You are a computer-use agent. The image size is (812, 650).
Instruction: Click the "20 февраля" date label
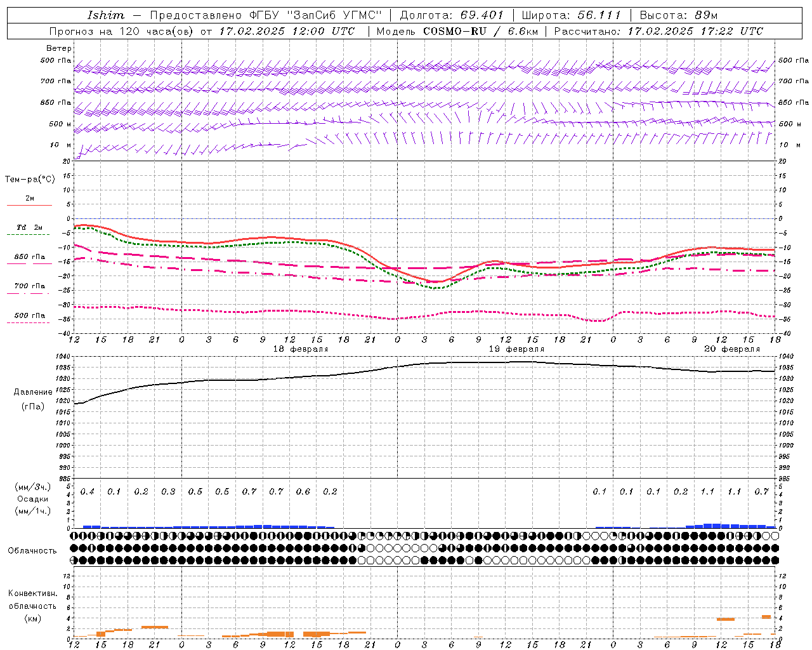point(732,349)
